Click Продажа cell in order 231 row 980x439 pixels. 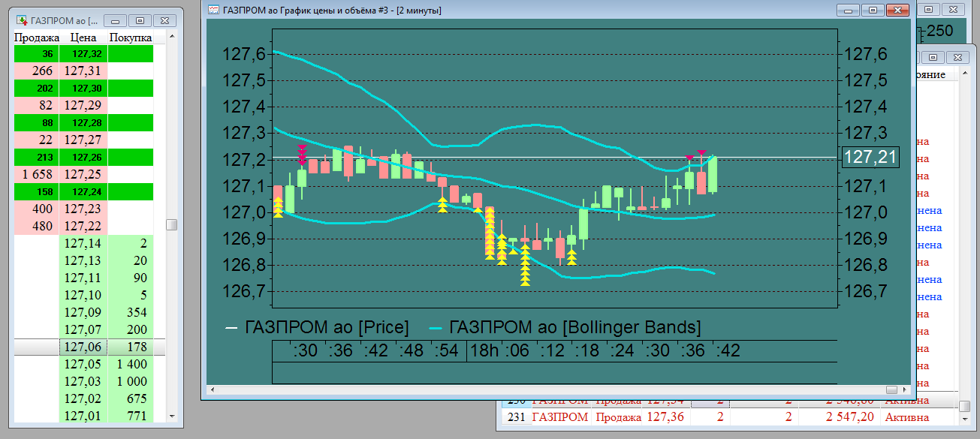click(x=619, y=417)
